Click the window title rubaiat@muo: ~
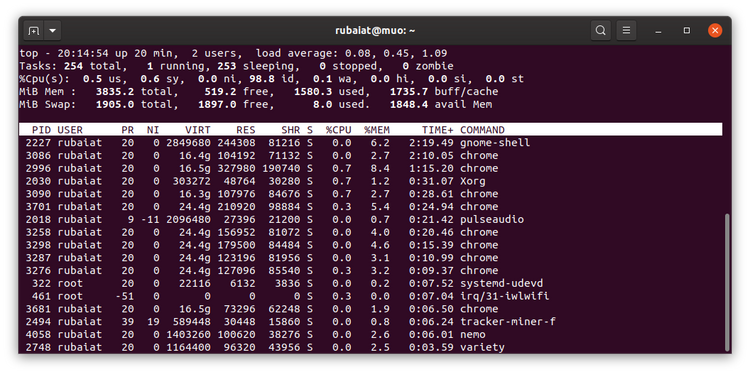Viewport: 750px width, 374px height. pos(375,31)
